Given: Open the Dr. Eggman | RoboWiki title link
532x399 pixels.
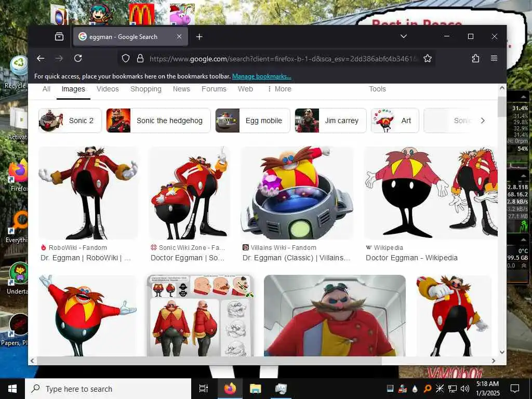Looking at the screenshot, I should click(x=86, y=258).
